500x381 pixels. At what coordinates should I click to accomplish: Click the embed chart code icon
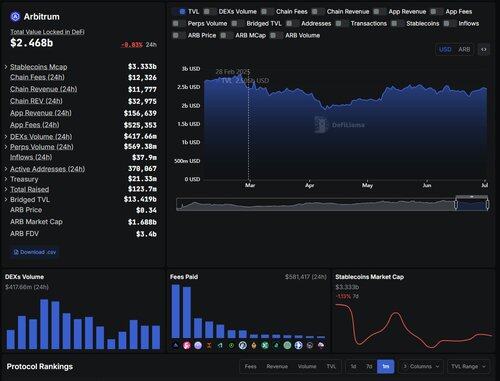(484, 50)
